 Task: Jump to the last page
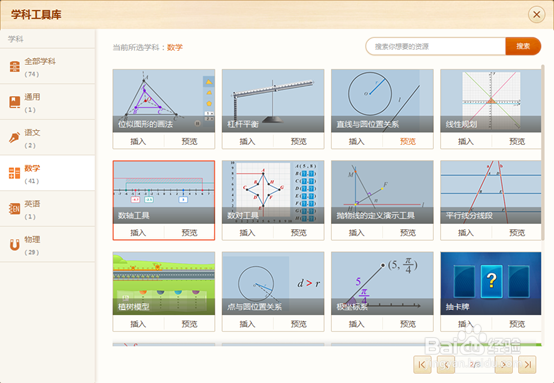pyautogui.click(x=527, y=364)
